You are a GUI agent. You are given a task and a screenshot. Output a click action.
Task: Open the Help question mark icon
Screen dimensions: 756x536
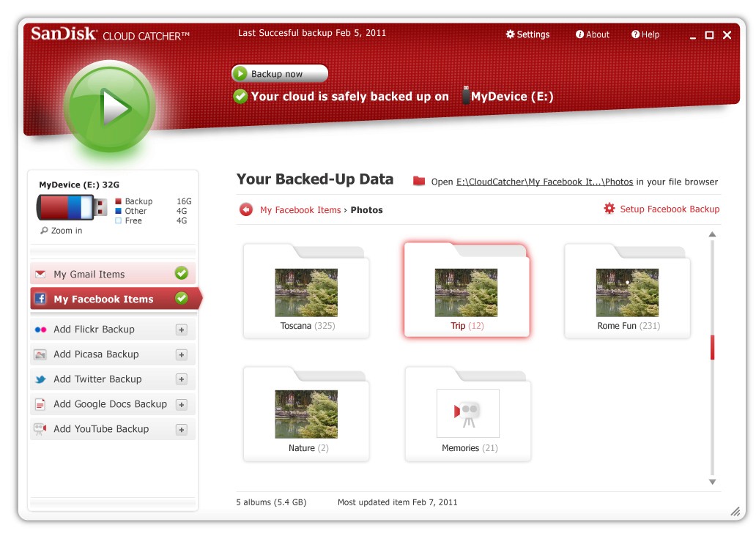tap(635, 34)
